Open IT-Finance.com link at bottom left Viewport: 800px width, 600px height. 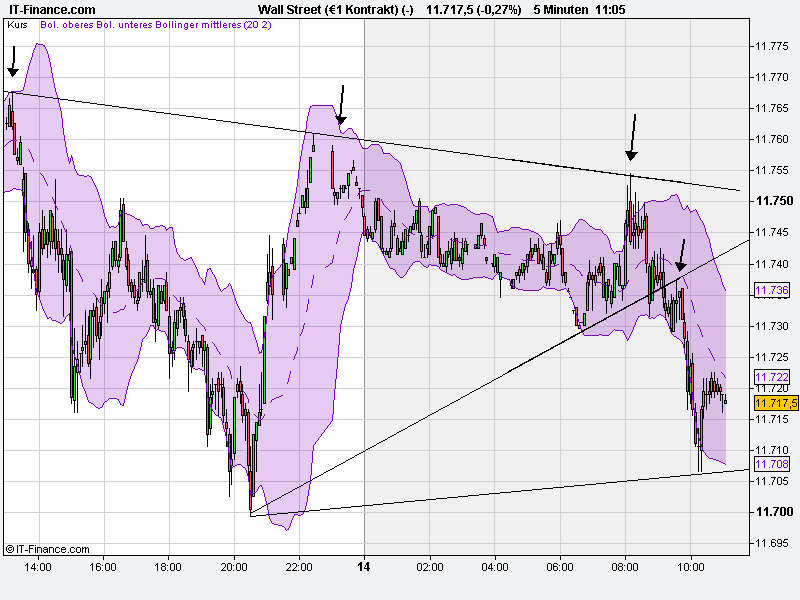(46, 547)
